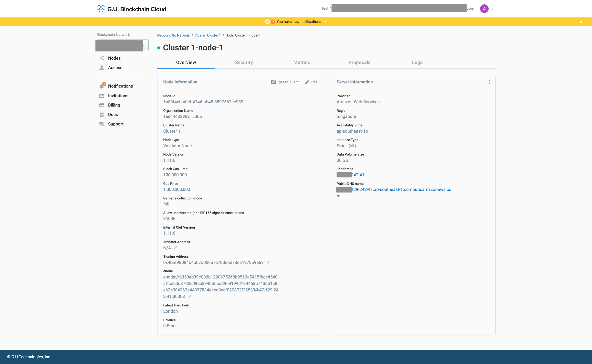
Task: Open the user avatar 'A' menu
Action: [x=484, y=9]
